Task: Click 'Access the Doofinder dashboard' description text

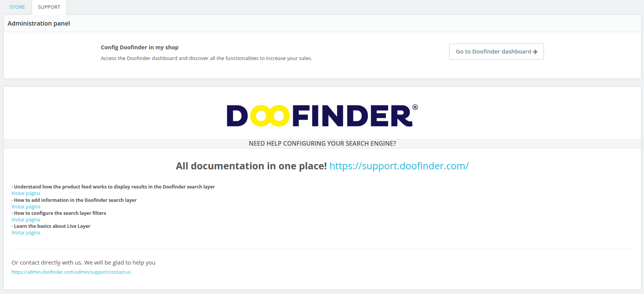Action: [206, 58]
